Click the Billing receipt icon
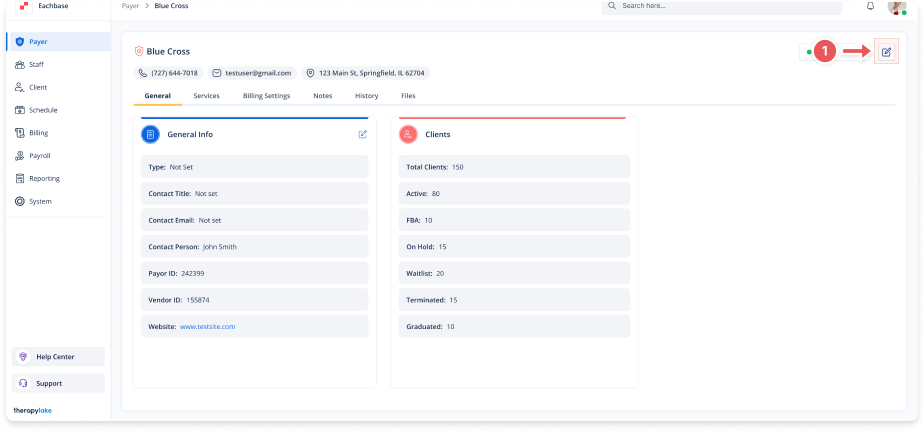Image resolution: width=924 pixels, height=431 pixels. click(x=19, y=133)
